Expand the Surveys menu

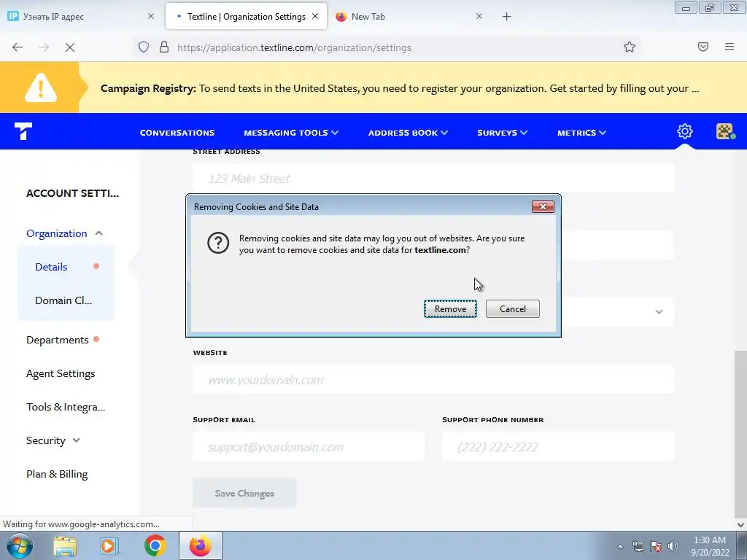502,133
